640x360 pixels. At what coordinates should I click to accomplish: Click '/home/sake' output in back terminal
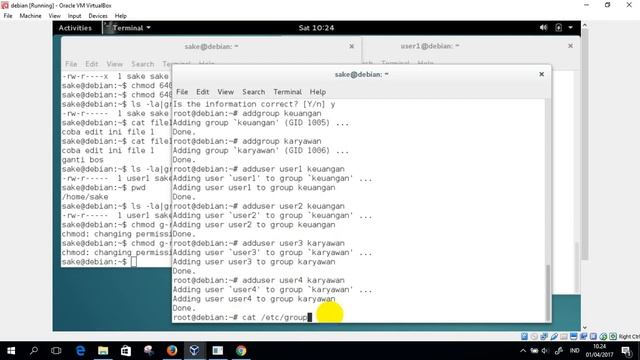click(x=85, y=197)
